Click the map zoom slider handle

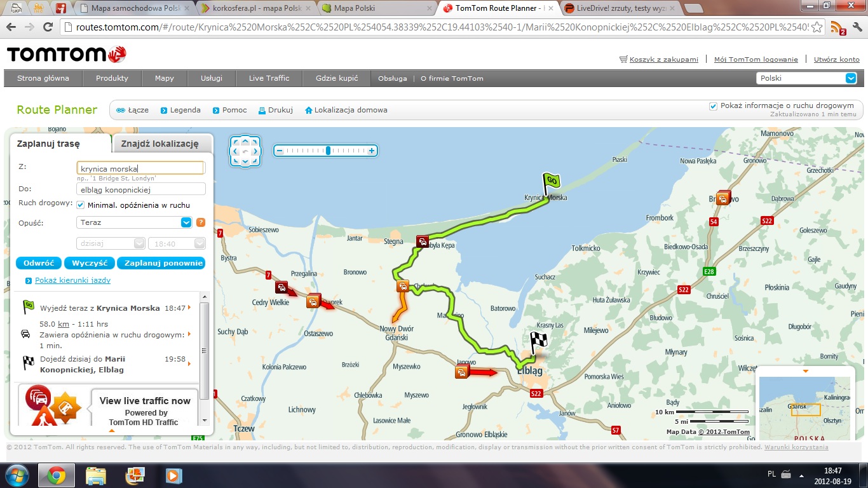(x=328, y=151)
